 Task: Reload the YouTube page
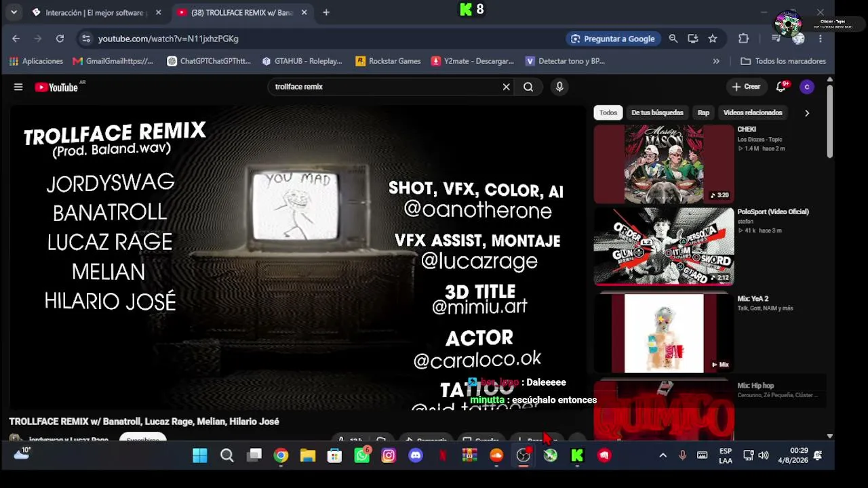coord(60,39)
